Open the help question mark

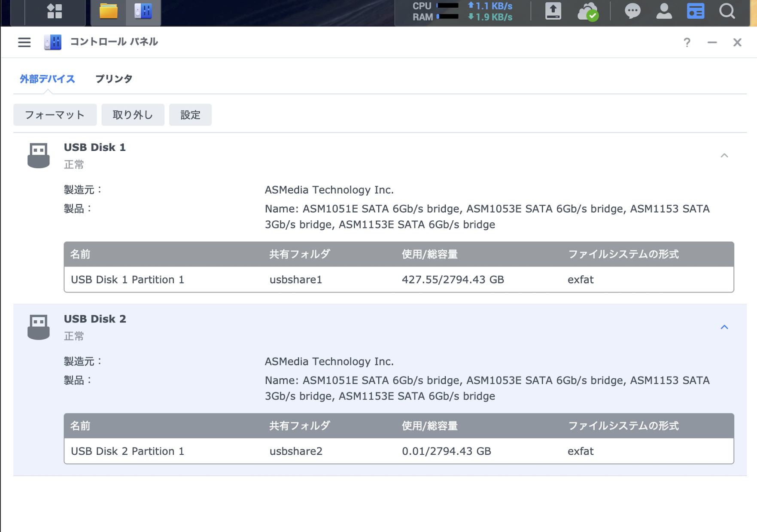tap(687, 42)
